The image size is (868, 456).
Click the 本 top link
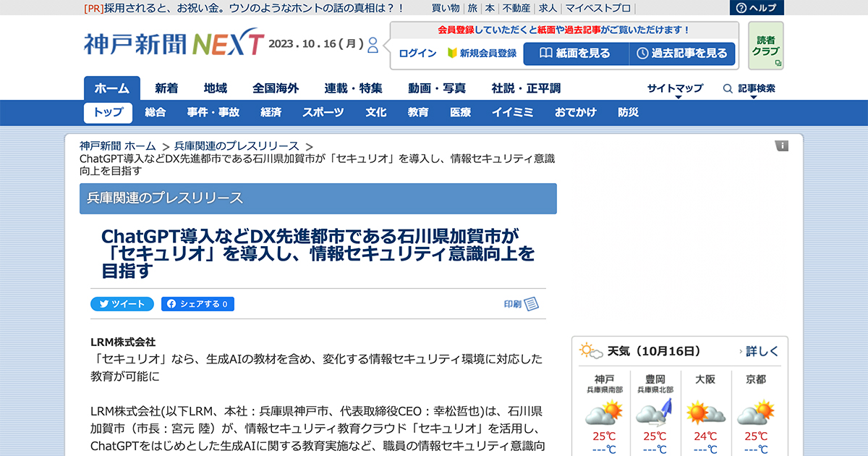(490, 8)
